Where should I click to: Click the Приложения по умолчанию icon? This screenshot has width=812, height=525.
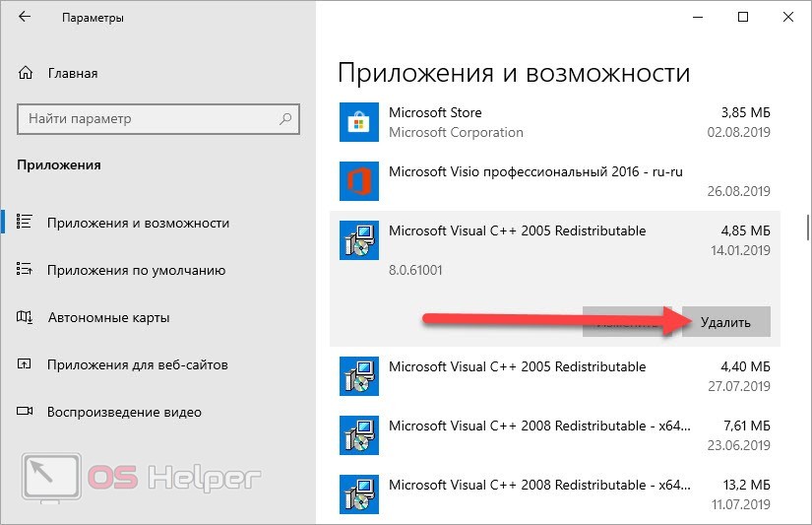[26, 270]
